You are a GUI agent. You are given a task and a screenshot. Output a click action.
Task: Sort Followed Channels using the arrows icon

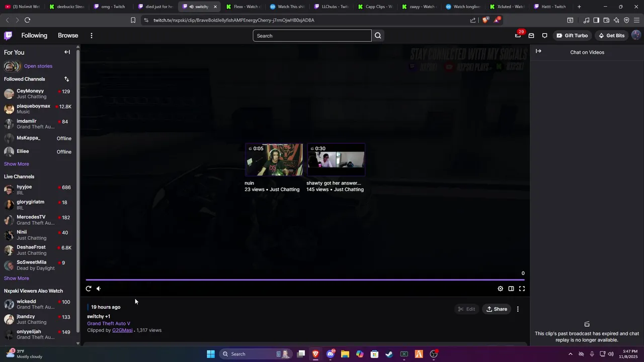click(66, 79)
